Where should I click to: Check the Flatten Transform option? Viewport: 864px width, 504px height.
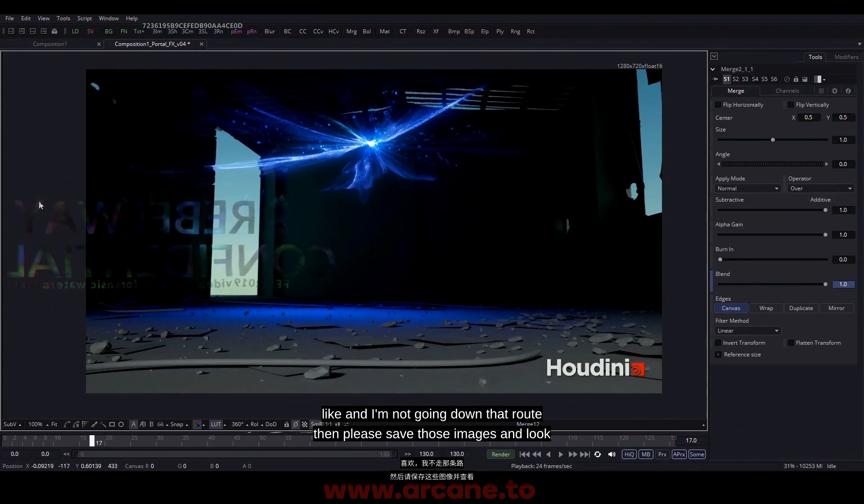pos(791,343)
